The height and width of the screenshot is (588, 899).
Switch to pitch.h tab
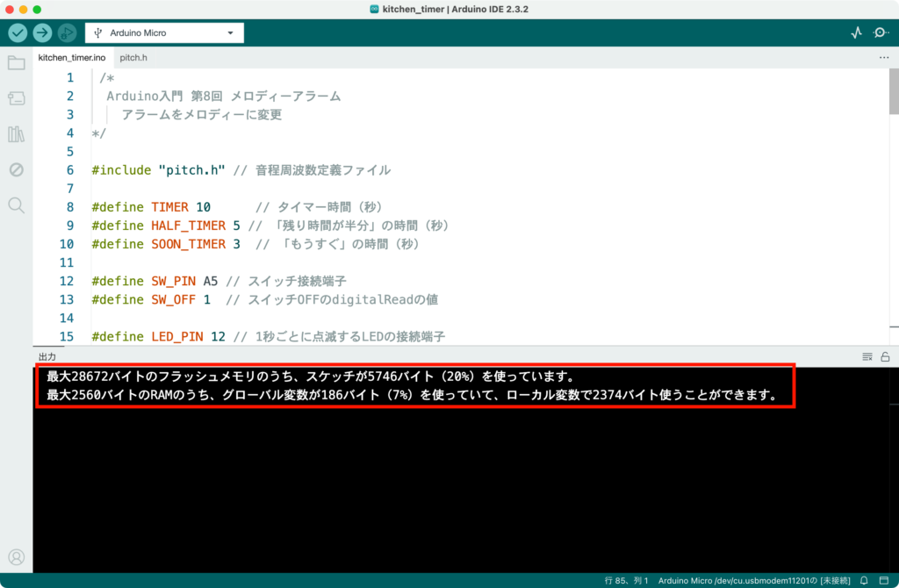133,57
